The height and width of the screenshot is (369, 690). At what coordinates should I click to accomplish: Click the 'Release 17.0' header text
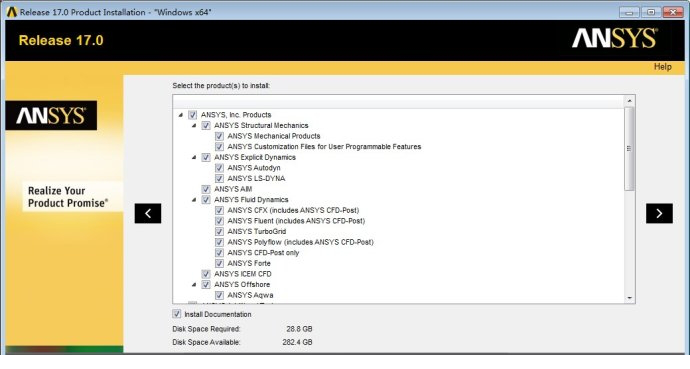coord(61,40)
